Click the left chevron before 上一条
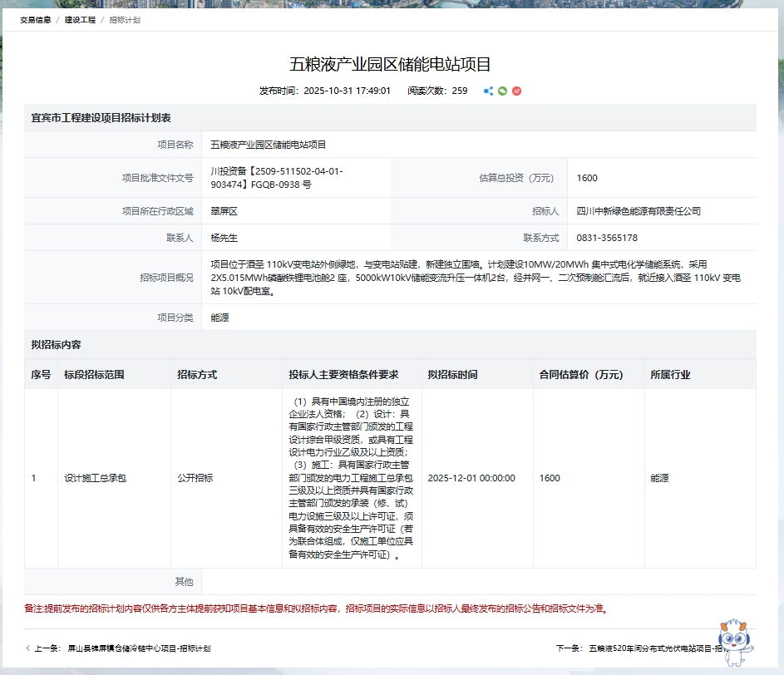784x675 pixels. tap(28, 648)
